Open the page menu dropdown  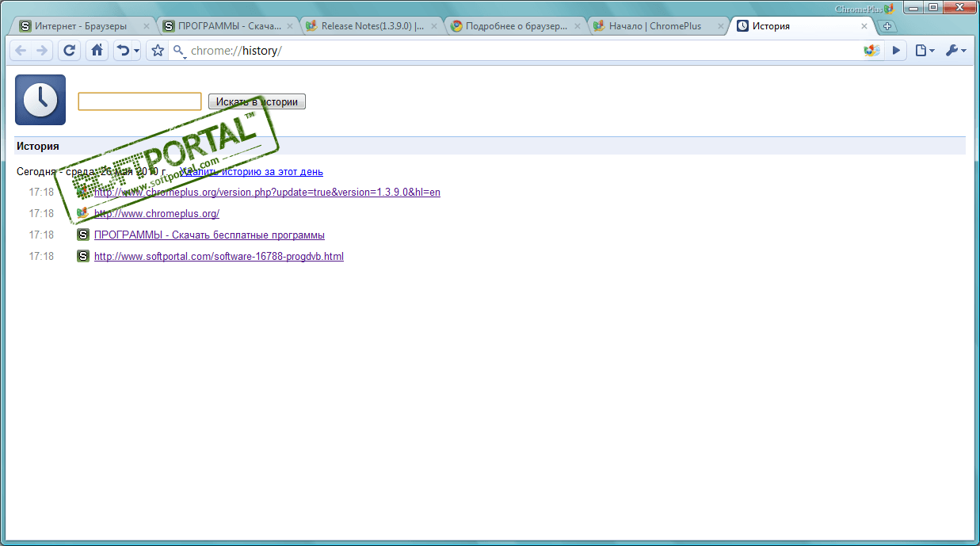(925, 51)
